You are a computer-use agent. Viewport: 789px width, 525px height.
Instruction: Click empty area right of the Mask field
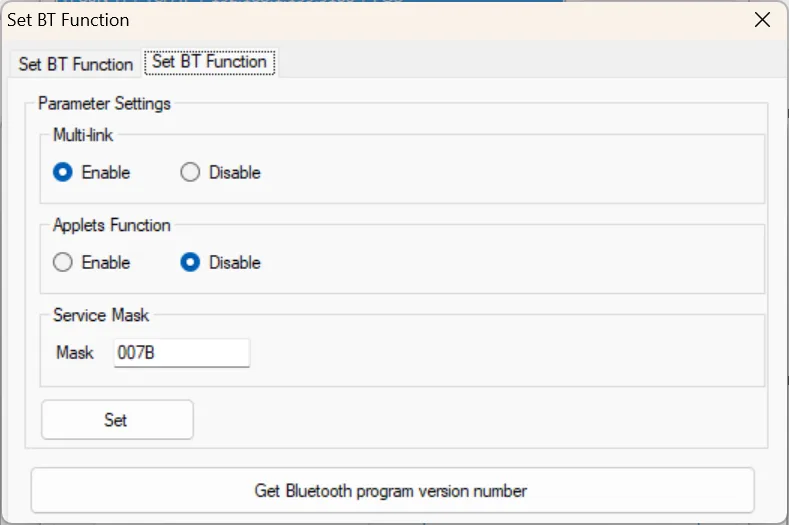(x=500, y=352)
